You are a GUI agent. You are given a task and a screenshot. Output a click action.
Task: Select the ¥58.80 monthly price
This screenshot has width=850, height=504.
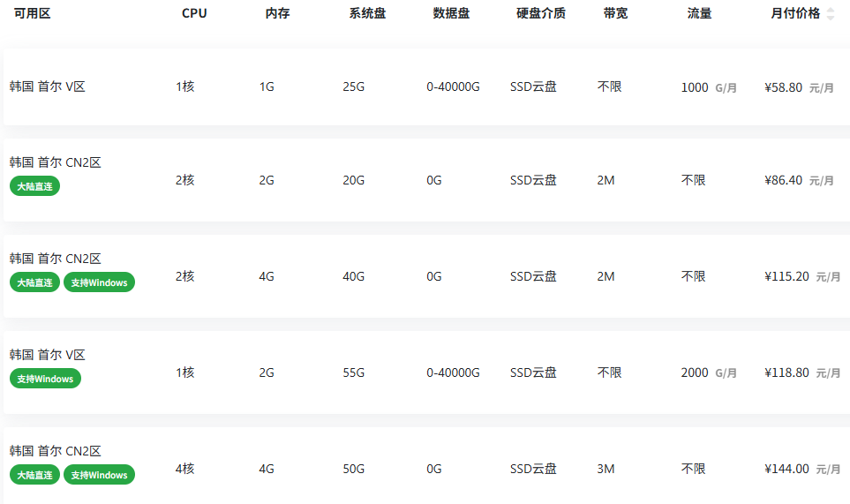pos(784,87)
